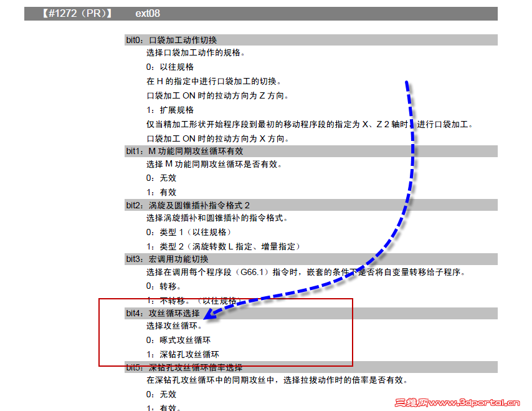Click the line 选择攻丝循环。
The width and height of the screenshot is (532, 411).
tap(174, 326)
